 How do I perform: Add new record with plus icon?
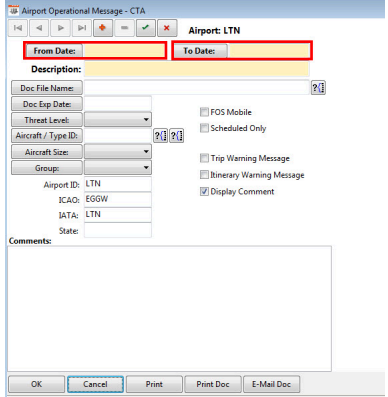103,28
